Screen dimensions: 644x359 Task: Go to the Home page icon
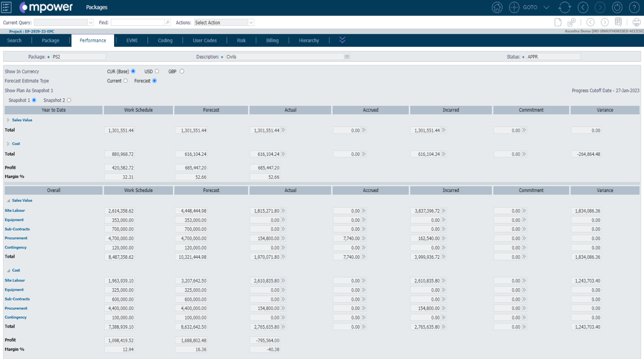point(497,7)
